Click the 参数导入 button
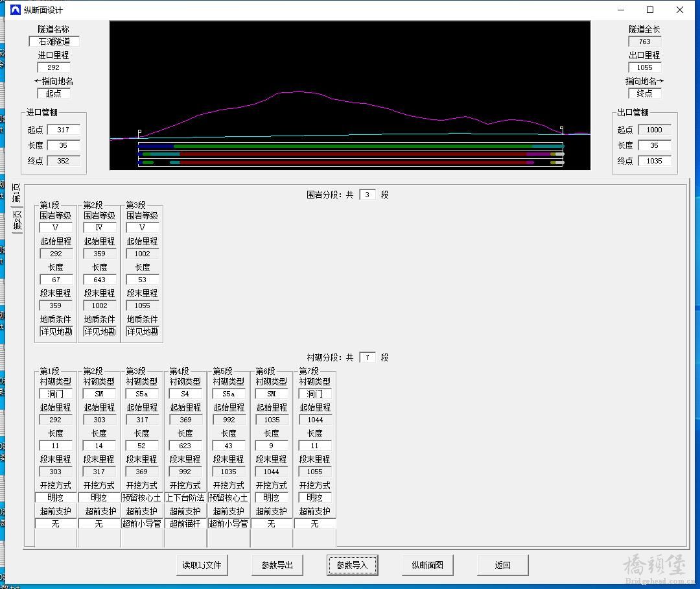700x589 pixels. coord(352,565)
